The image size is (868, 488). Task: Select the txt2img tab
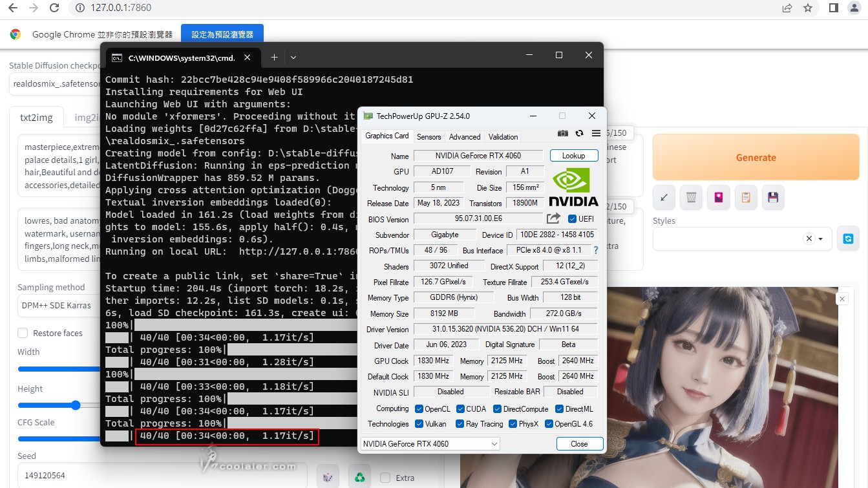37,118
